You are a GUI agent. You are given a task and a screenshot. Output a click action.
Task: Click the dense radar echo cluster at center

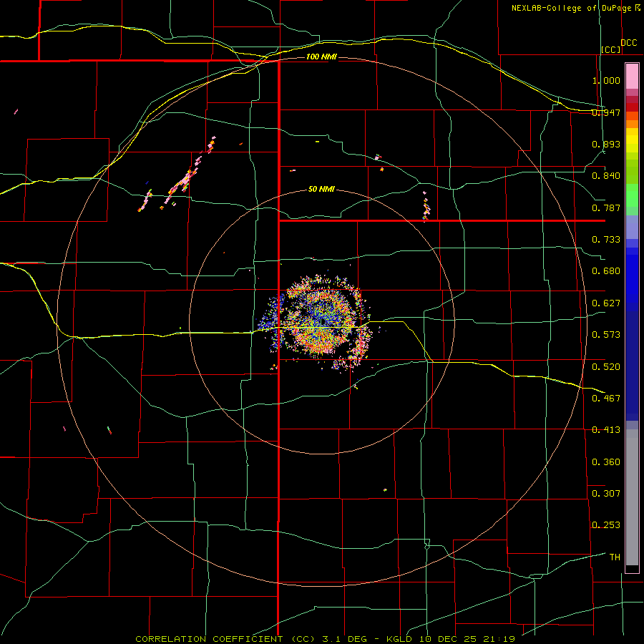click(321, 323)
